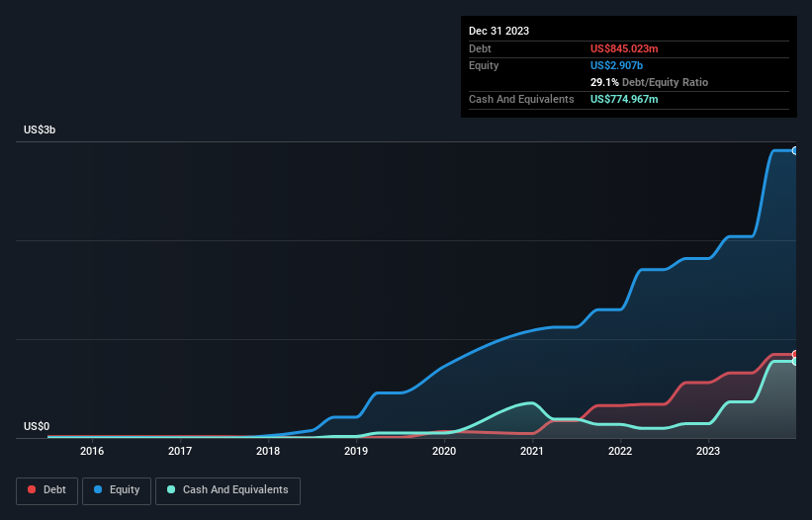Click the red Debt end-point marker
Viewport: 812px width, 520px height.
click(795, 355)
